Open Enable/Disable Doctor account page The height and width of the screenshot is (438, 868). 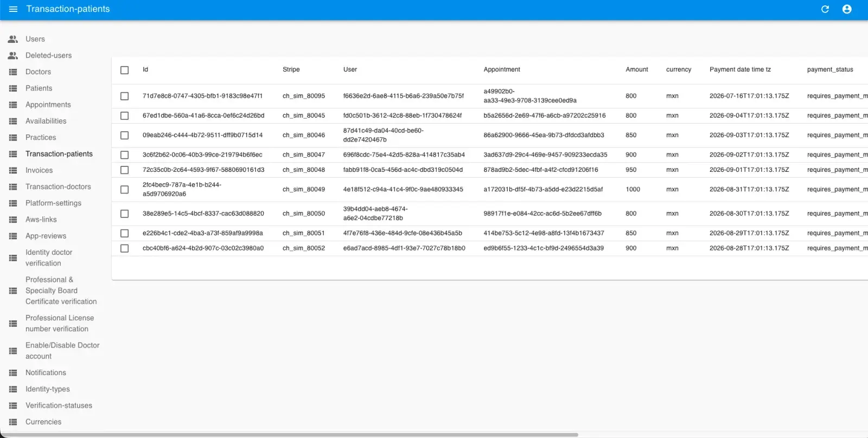[x=62, y=351]
